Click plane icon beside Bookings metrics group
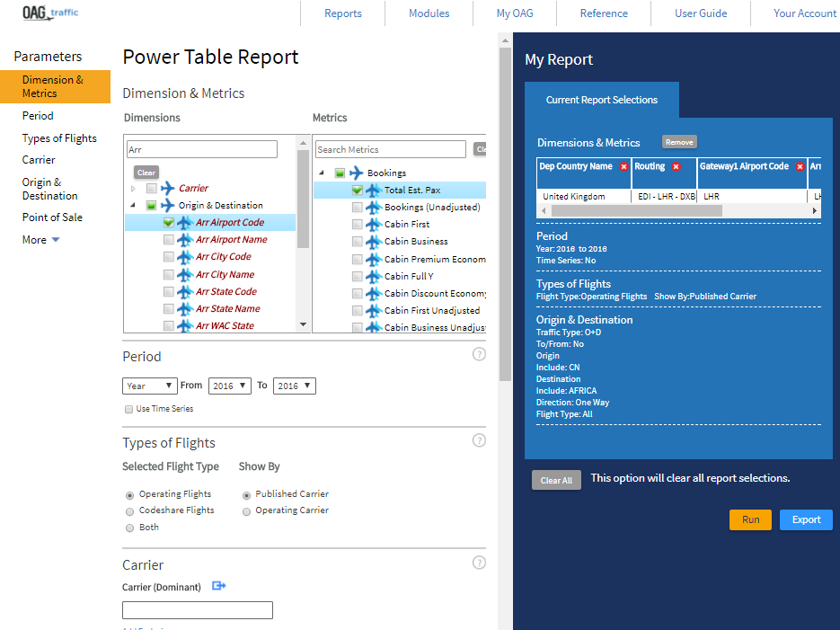 click(357, 173)
